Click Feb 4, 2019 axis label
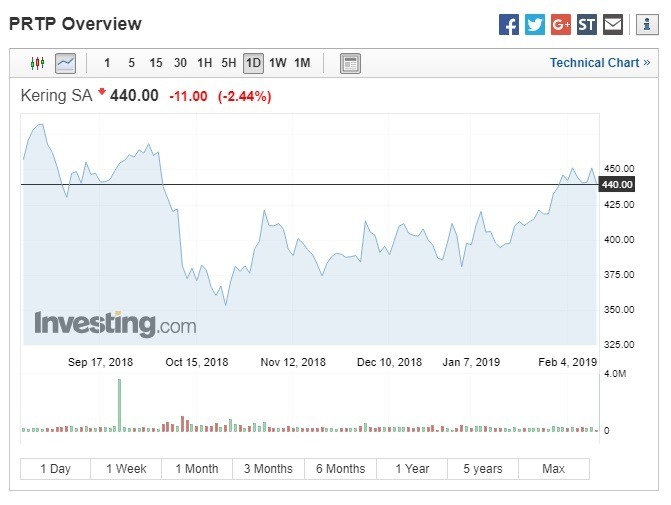This screenshot has width=671, height=505. 567,362
